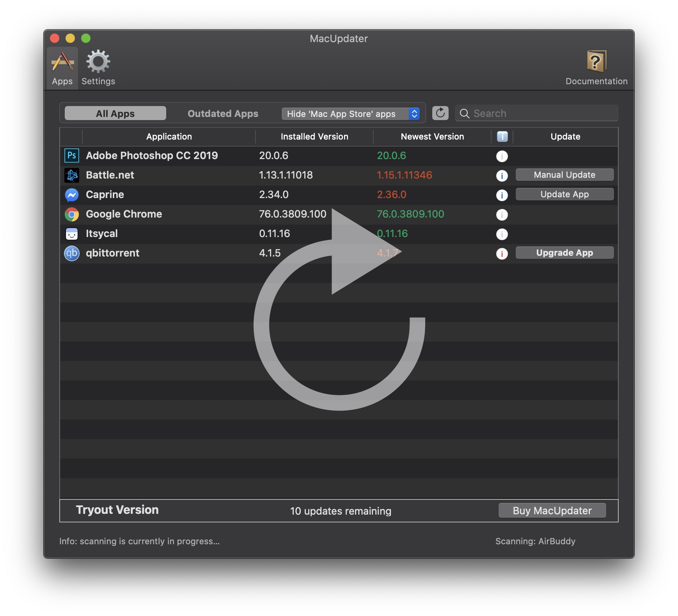678x616 pixels.
Task: Click the '10 updates remaining' text
Action: (341, 511)
